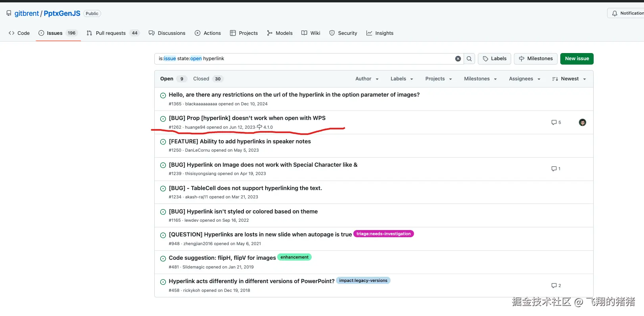The height and width of the screenshot is (316, 644).
Task: Go to the Discussions tab
Action: tap(167, 33)
